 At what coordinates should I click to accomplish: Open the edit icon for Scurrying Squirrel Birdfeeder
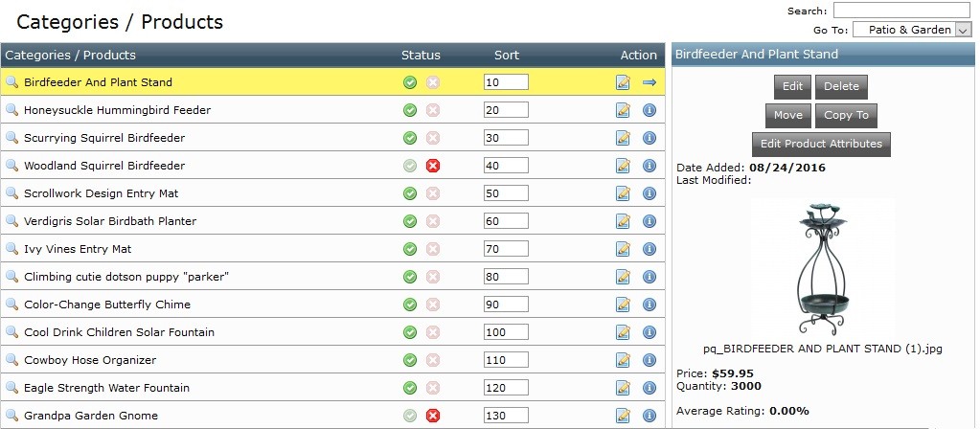click(x=624, y=139)
